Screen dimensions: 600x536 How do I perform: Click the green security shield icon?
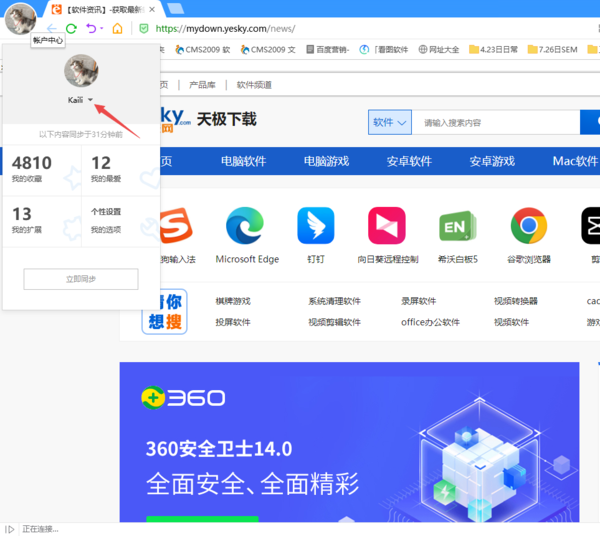point(144,29)
